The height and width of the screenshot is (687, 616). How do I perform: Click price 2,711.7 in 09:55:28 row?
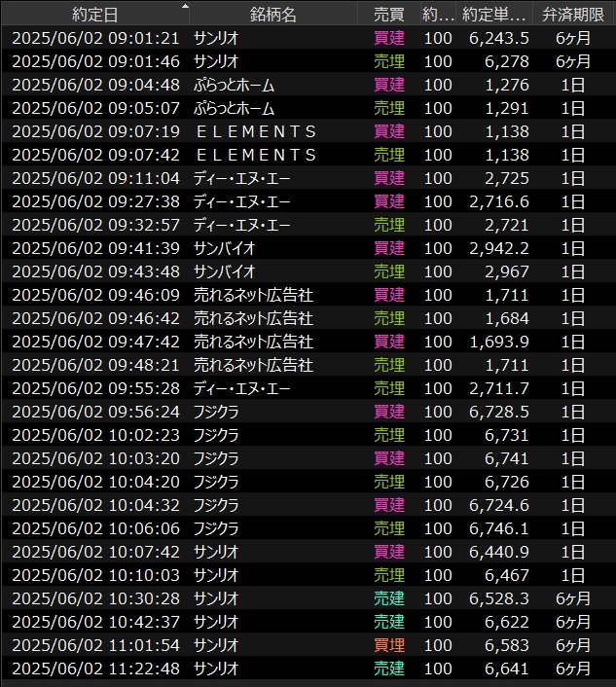click(499, 388)
